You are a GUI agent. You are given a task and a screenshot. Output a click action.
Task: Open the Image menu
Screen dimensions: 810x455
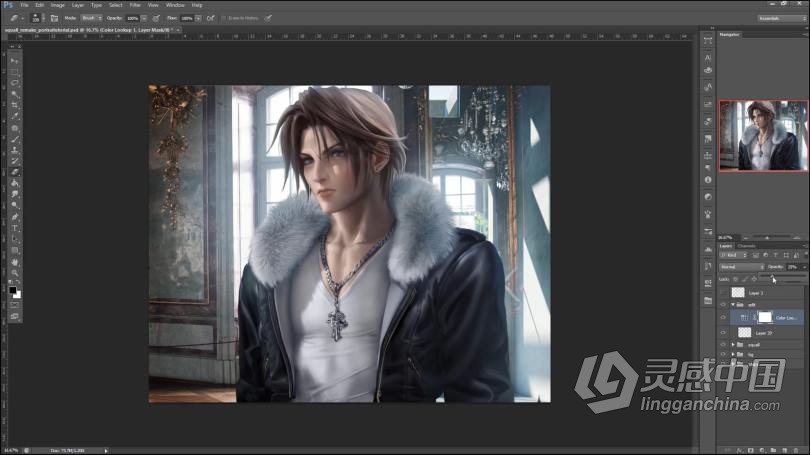[57, 5]
